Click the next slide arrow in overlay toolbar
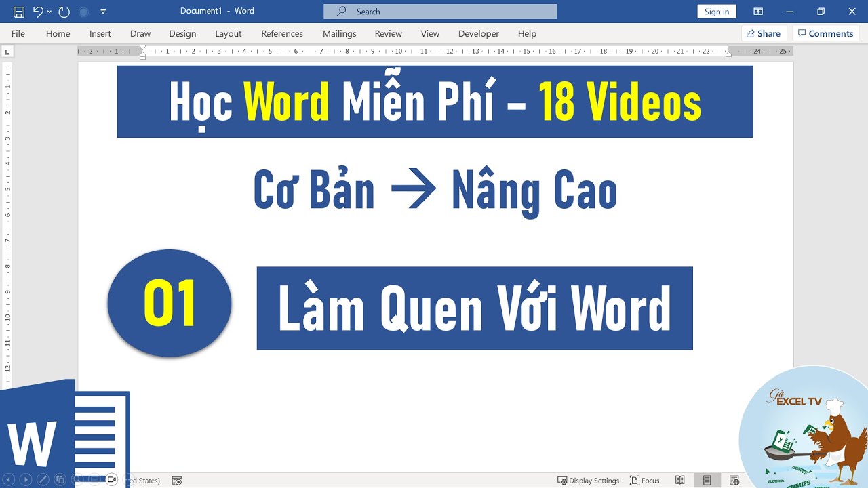 (26, 479)
